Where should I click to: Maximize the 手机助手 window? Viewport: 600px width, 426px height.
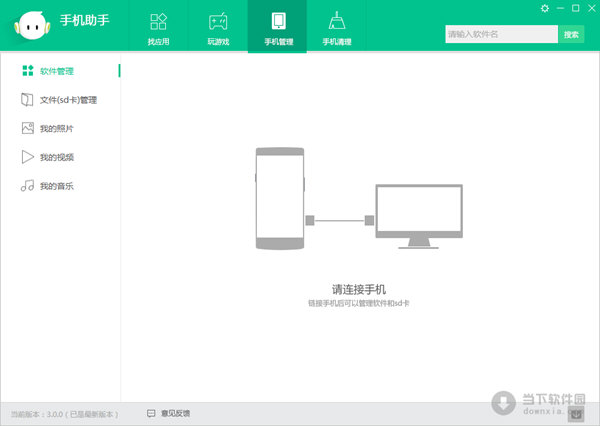[576, 8]
